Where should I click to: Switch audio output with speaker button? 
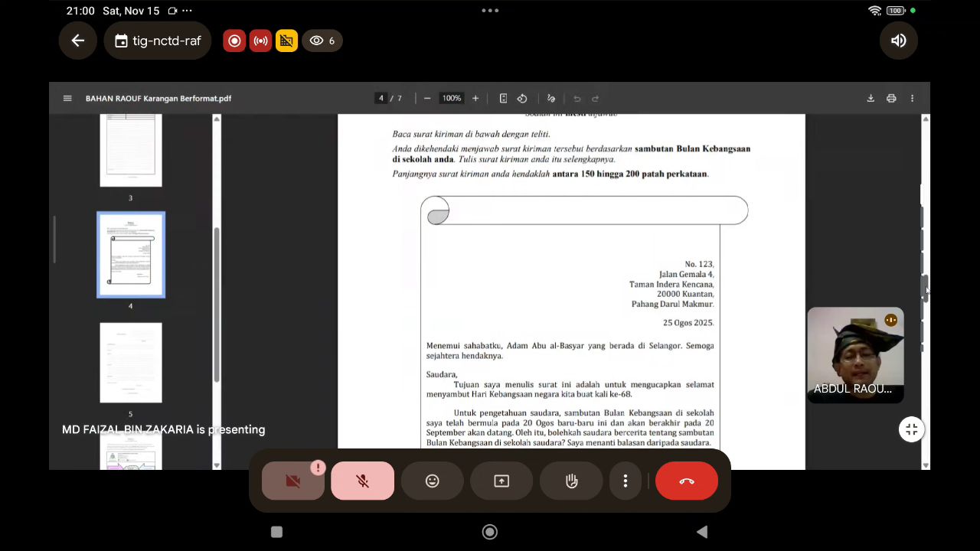click(898, 41)
